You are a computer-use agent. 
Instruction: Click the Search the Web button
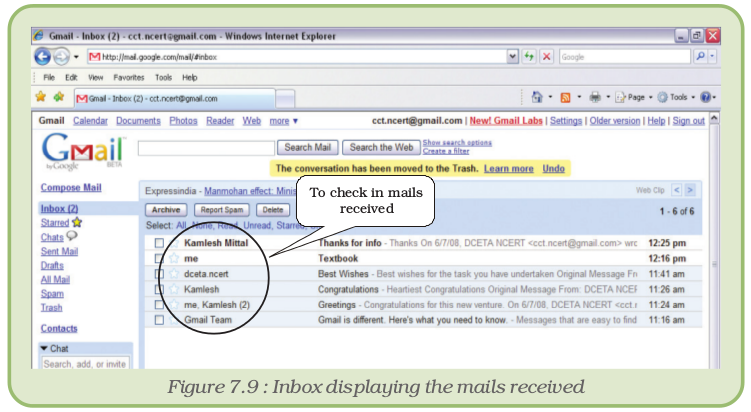381,148
